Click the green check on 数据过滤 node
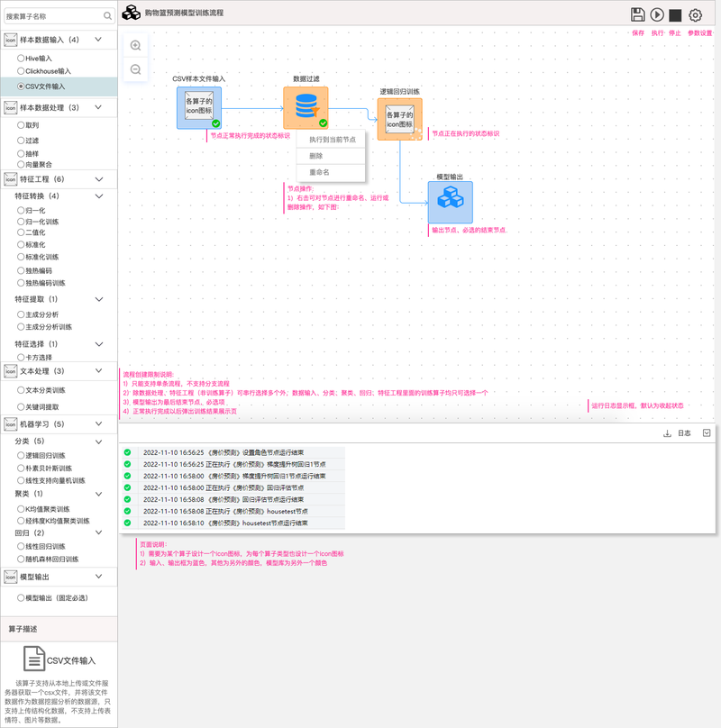This screenshot has width=721, height=728. click(323, 123)
